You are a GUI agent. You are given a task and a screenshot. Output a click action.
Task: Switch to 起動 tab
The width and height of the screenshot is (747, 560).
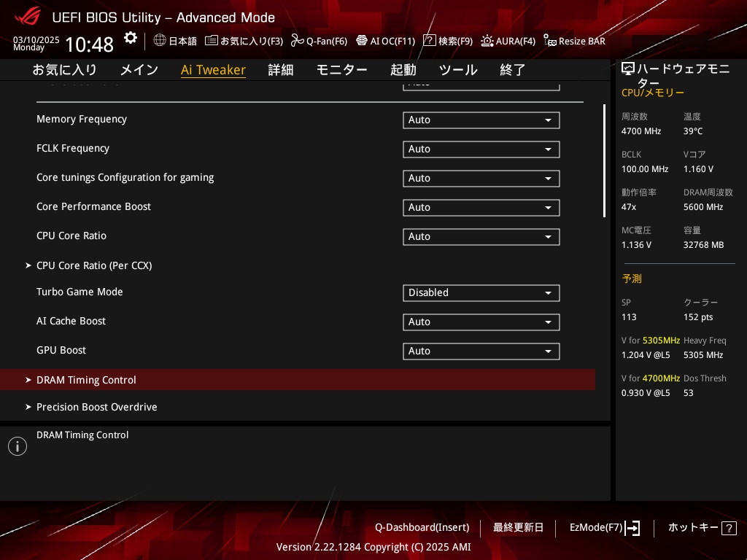403,69
